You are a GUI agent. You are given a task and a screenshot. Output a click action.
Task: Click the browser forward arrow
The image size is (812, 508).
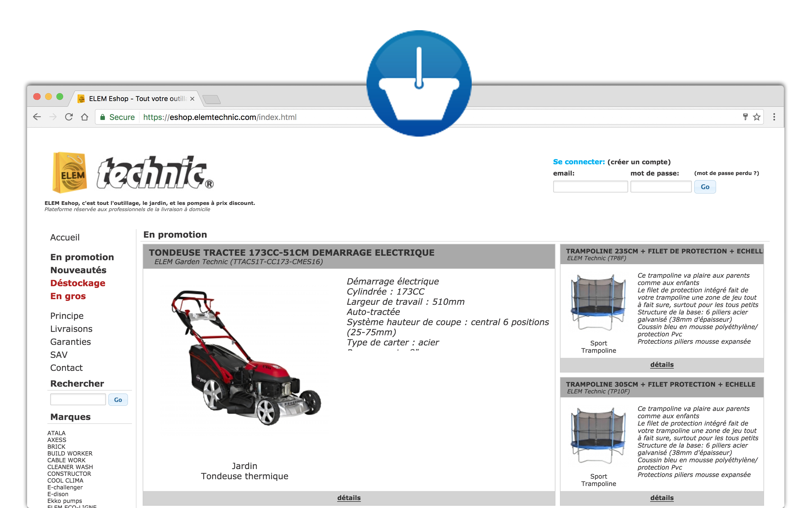53,117
